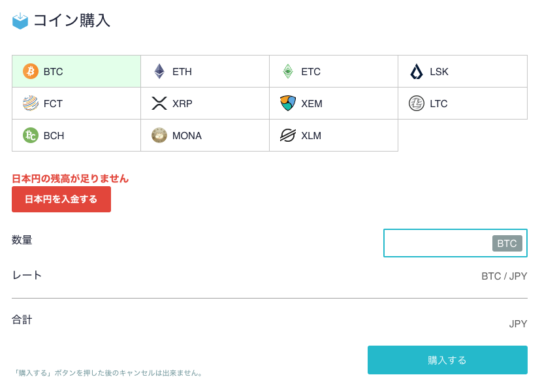Viewport: 542px width, 392px height.
Task: Click the green Bitcoin Cash icon
Action: pos(31,135)
